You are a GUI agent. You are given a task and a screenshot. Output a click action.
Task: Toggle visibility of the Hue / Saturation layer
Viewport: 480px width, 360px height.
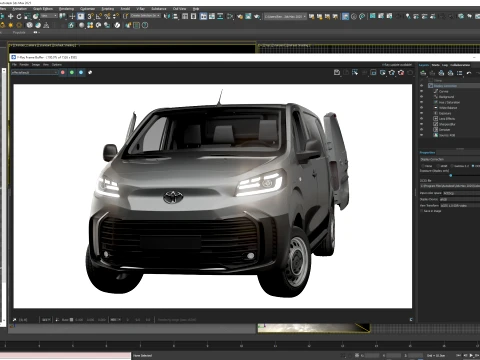(x=422, y=102)
